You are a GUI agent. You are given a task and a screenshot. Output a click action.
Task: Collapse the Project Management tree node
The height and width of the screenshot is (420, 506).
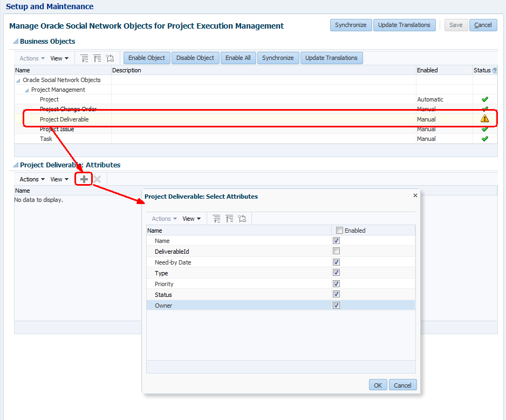point(27,90)
